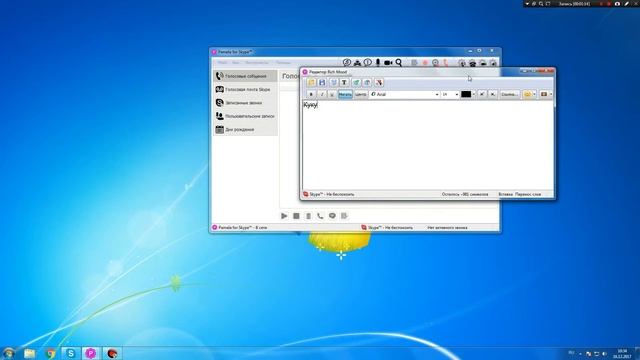Click the Save floppy disk icon
640x360 pixels.
322,82
